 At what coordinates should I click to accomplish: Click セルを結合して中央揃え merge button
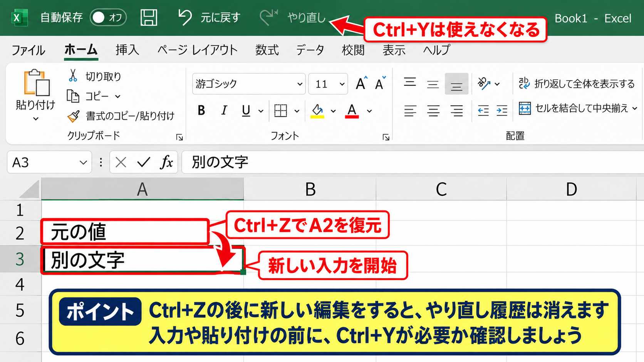click(x=573, y=108)
